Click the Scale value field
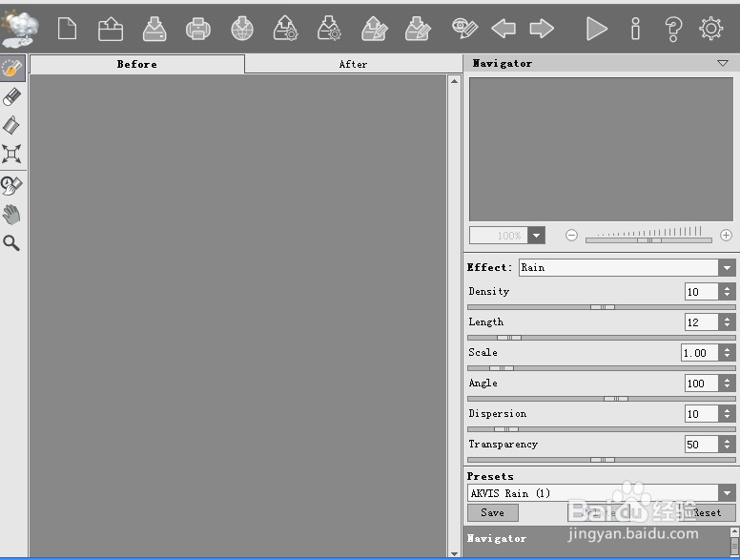Viewport: 740px width, 560px height. 699,353
